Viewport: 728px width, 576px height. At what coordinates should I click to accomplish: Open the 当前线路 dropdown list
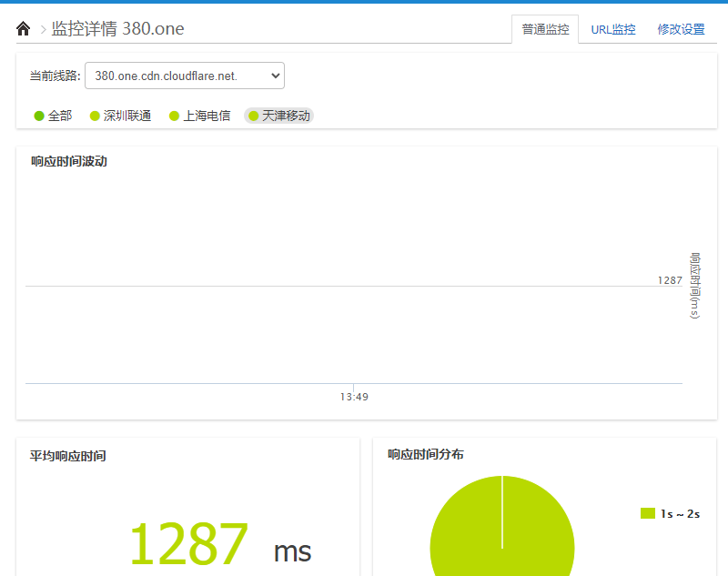pos(185,76)
